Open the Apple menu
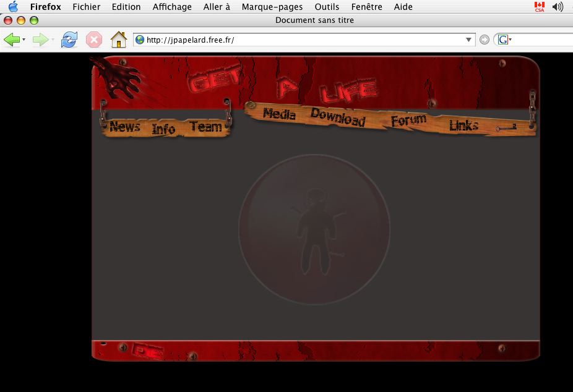Viewport: 573px width, 392px height. coord(13,7)
